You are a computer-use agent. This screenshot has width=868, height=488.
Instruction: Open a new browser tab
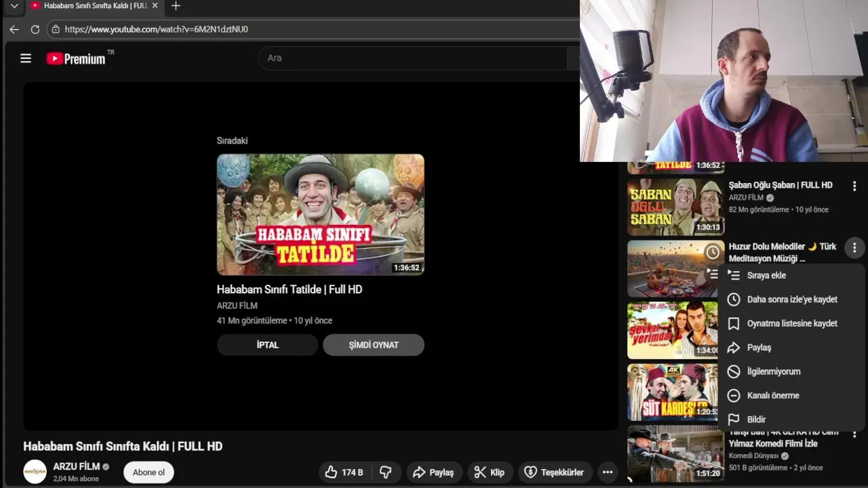point(176,6)
